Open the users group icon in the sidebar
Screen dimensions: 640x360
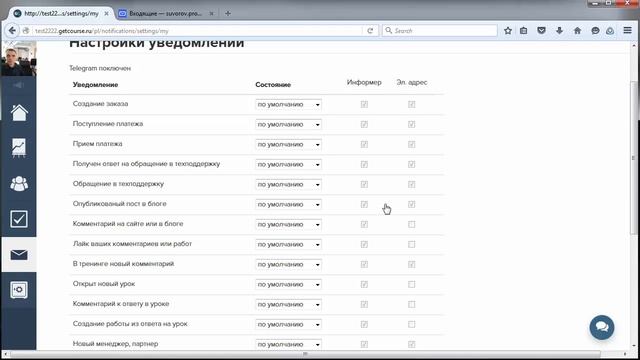(x=19, y=183)
